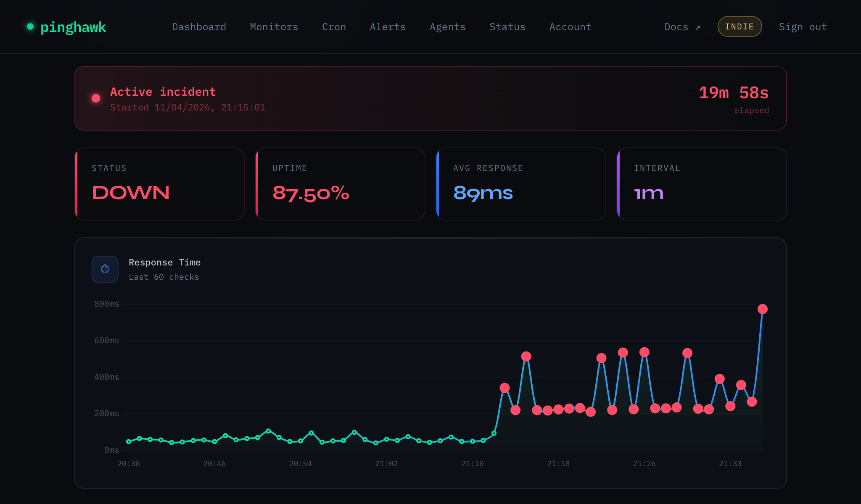Open Account settings
861x504 pixels.
coord(570,26)
